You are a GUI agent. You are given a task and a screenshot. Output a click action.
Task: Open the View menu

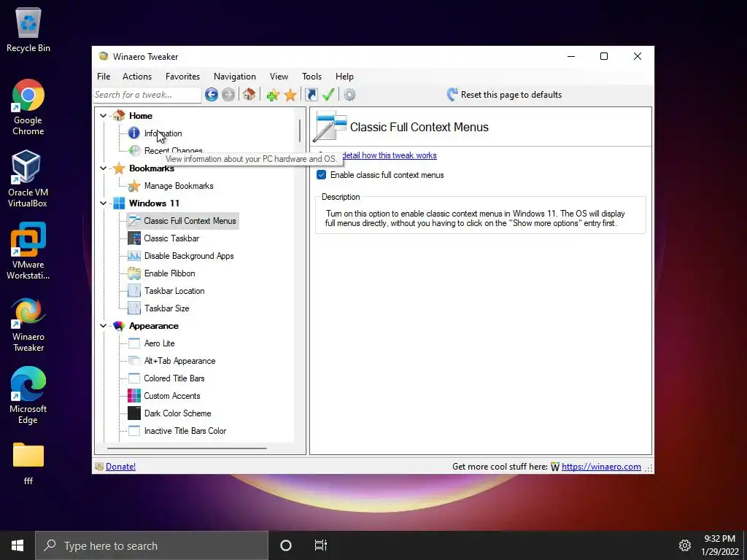point(279,76)
